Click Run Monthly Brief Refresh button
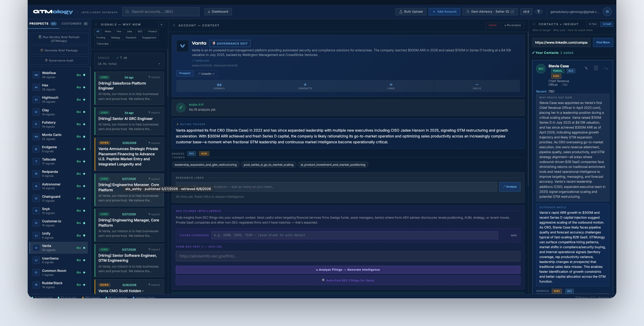The image size is (644, 326). pyautogui.click(x=59, y=39)
